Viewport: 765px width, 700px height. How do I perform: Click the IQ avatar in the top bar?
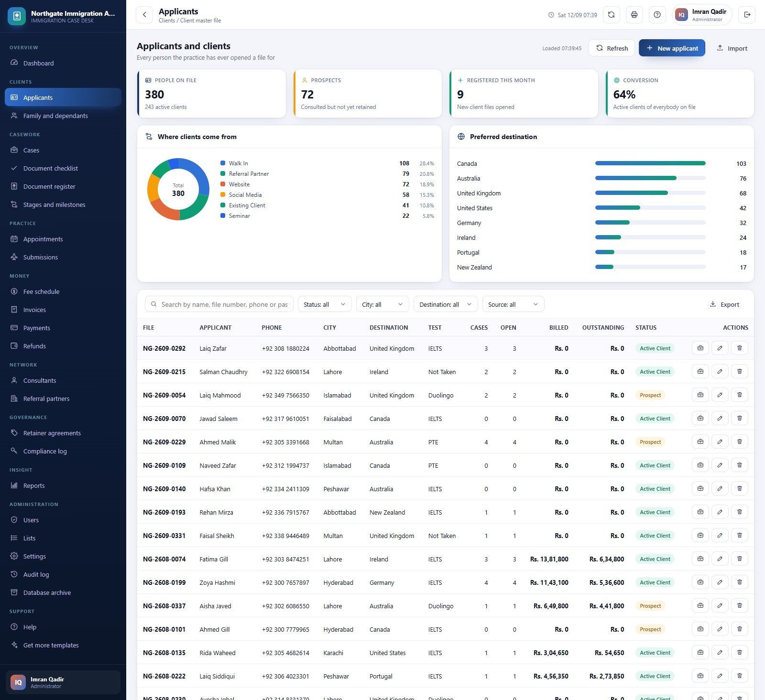pos(681,15)
